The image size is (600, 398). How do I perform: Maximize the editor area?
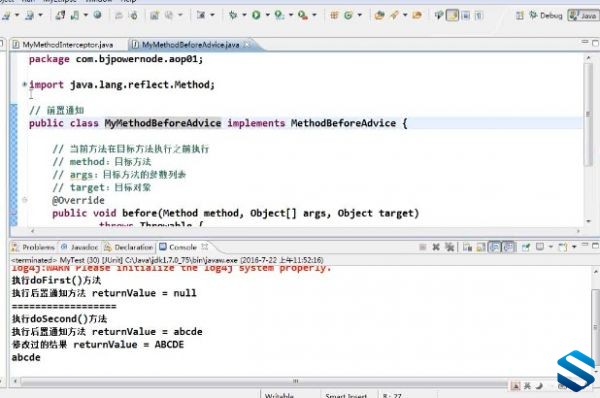click(595, 42)
